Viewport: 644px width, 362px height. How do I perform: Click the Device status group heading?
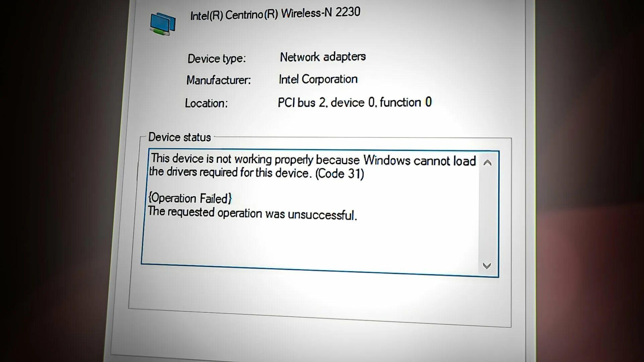pyautogui.click(x=179, y=137)
